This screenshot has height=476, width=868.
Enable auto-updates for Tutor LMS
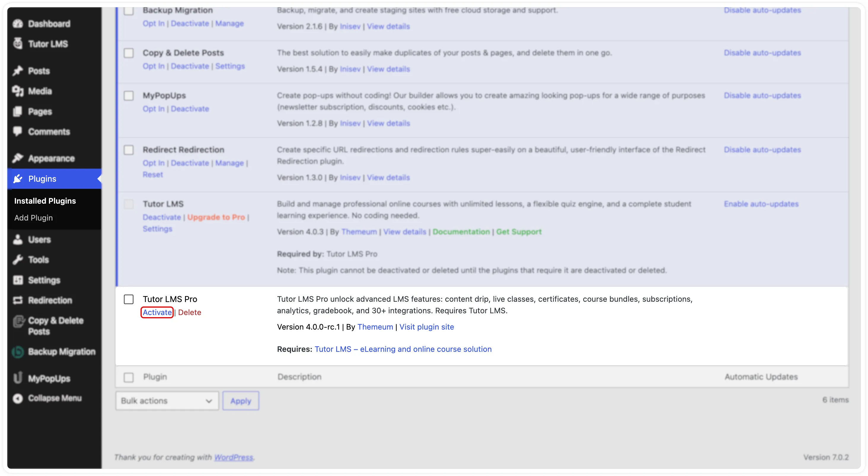pyautogui.click(x=761, y=204)
